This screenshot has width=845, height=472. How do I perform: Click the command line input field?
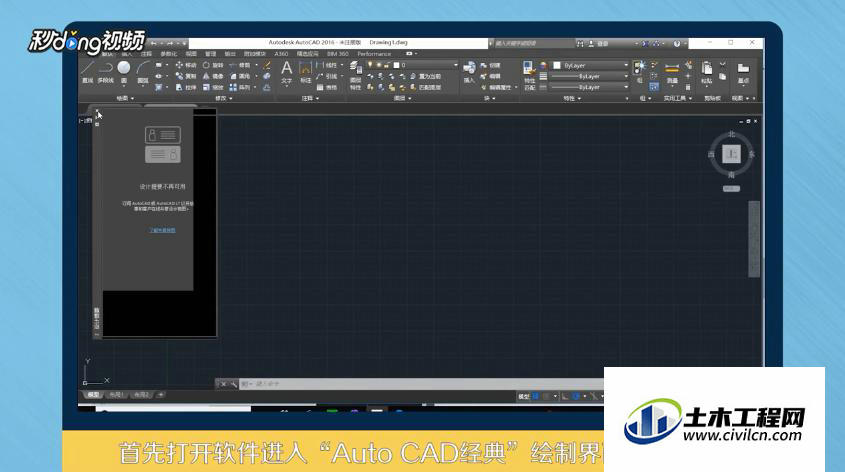coord(423,384)
